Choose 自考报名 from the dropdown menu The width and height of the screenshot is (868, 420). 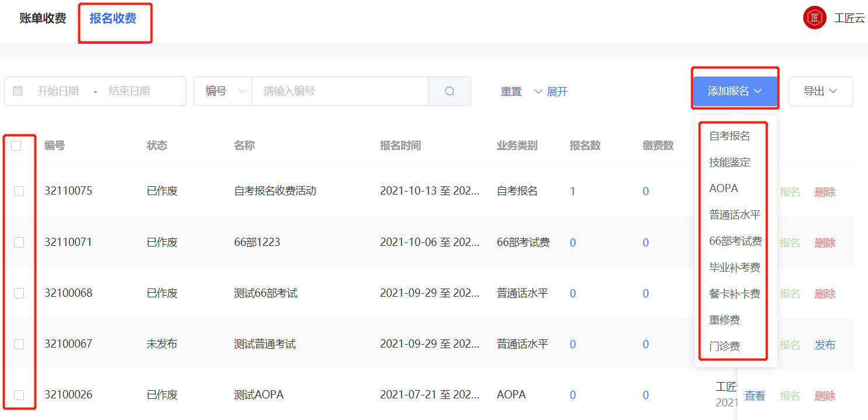[730, 136]
